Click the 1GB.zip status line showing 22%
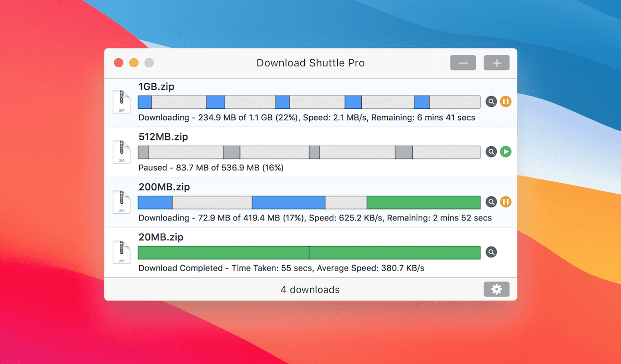 click(307, 118)
